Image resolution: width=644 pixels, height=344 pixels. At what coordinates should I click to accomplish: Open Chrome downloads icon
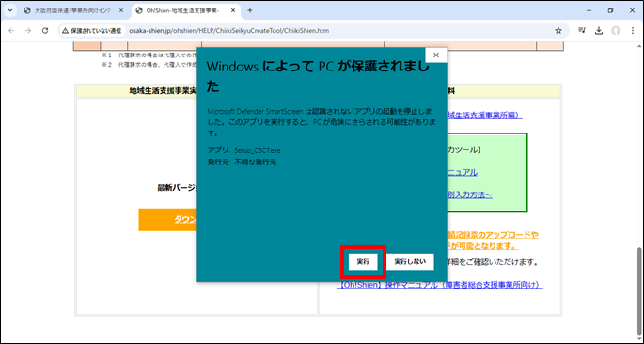(x=599, y=31)
